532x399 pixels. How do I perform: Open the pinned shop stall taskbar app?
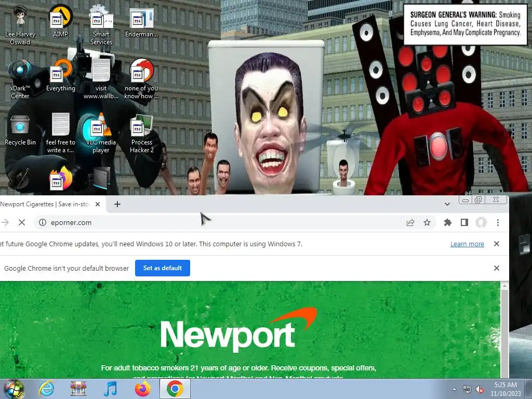pyautogui.click(x=78, y=389)
